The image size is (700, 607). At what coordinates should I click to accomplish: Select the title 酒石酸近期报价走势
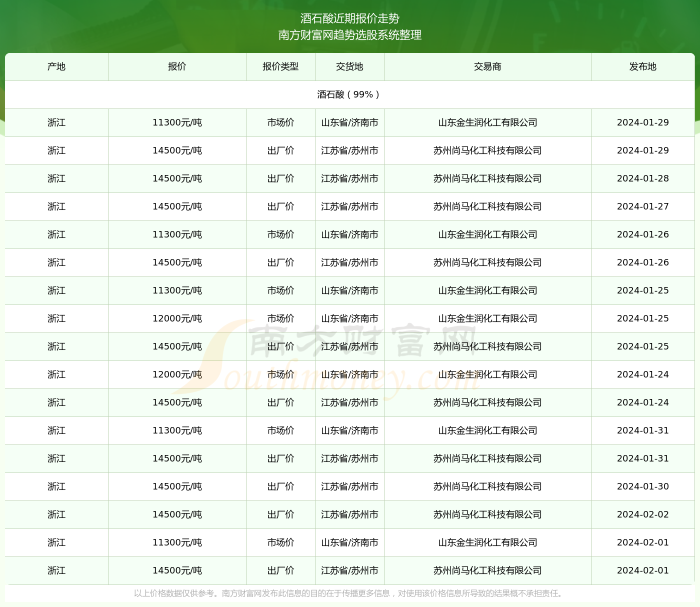coord(350,18)
